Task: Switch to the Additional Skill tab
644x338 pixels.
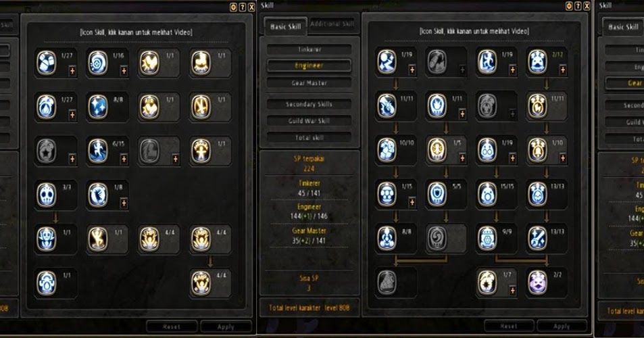Action: [x=332, y=24]
